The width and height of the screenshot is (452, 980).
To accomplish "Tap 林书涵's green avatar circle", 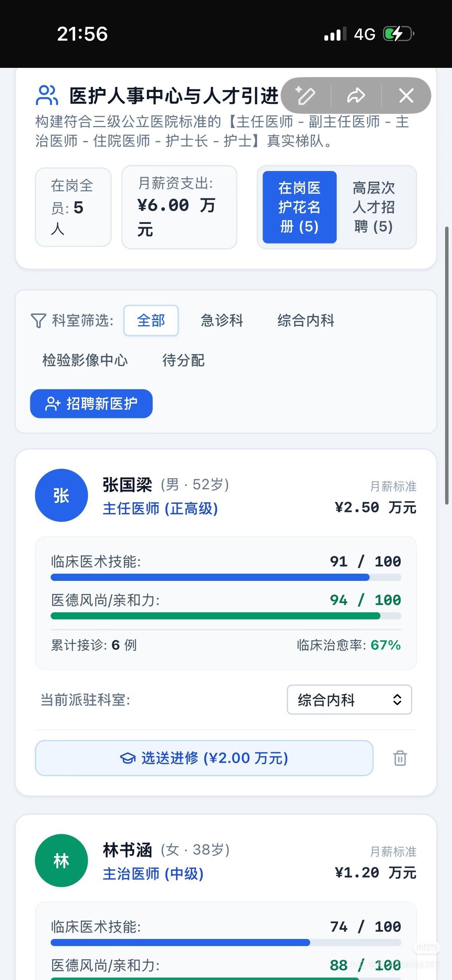I will [x=61, y=861].
